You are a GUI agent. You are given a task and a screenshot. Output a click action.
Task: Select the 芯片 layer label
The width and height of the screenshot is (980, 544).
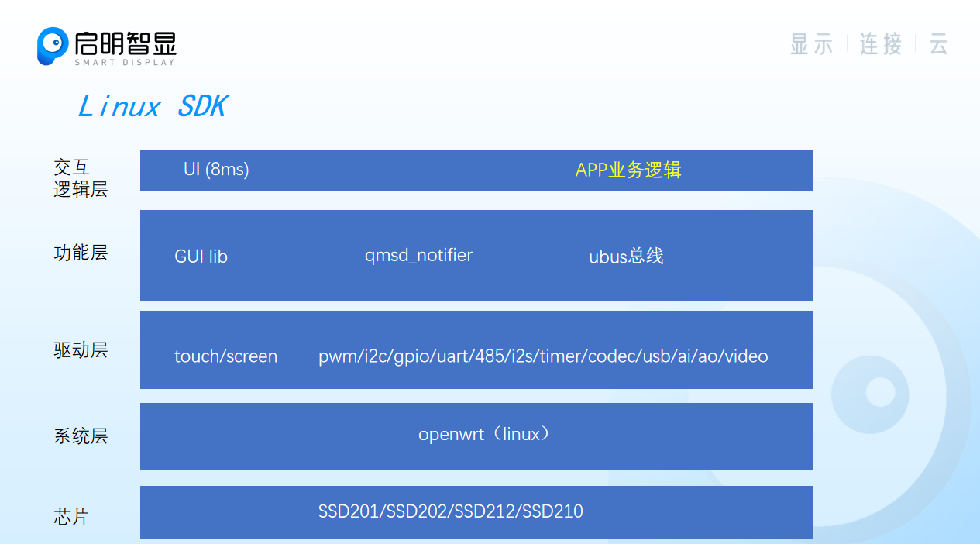click(71, 517)
